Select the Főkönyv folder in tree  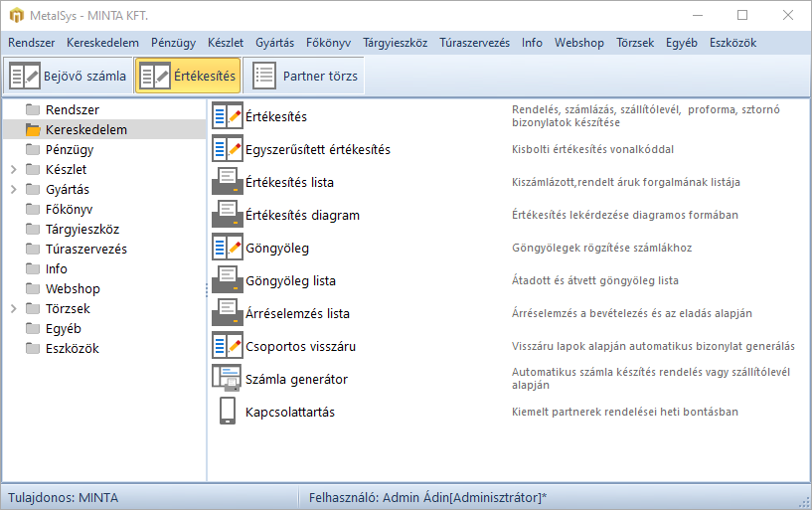69,210
